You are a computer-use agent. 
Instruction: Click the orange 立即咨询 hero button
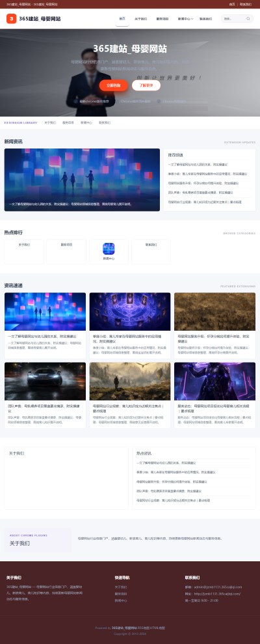[x=114, y=85]
